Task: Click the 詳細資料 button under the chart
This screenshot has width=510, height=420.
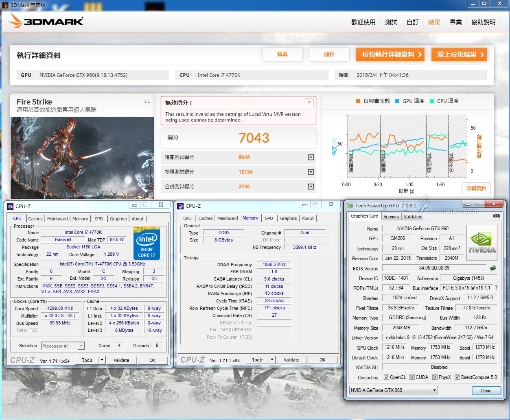Action: [476, 189]
